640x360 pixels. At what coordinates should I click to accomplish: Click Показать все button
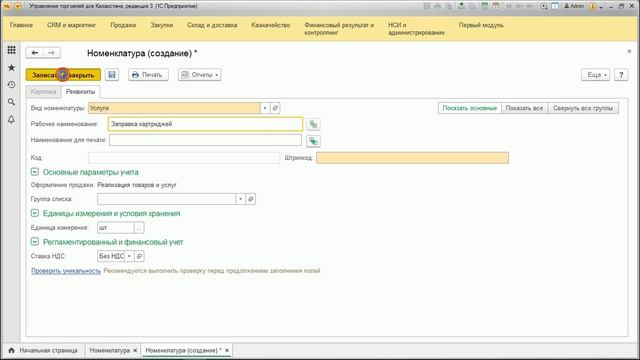(x=524, y=108)
